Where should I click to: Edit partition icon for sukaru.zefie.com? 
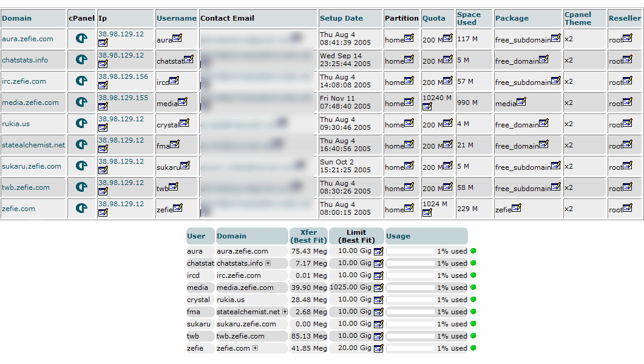(x=408, y=166)
